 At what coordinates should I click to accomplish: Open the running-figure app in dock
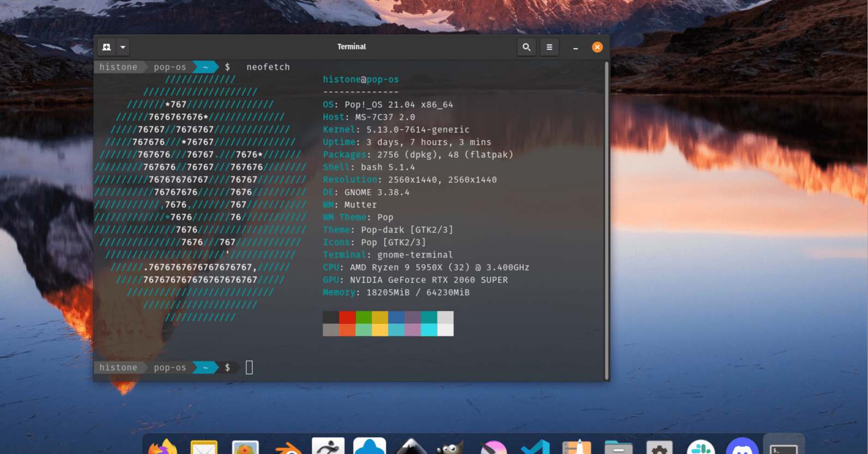click(328, 446)
